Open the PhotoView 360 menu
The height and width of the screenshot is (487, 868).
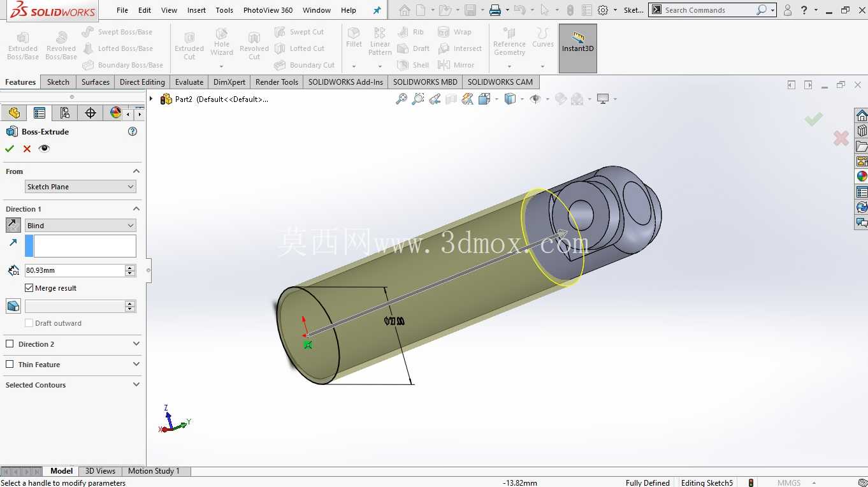tap(268, 10)
